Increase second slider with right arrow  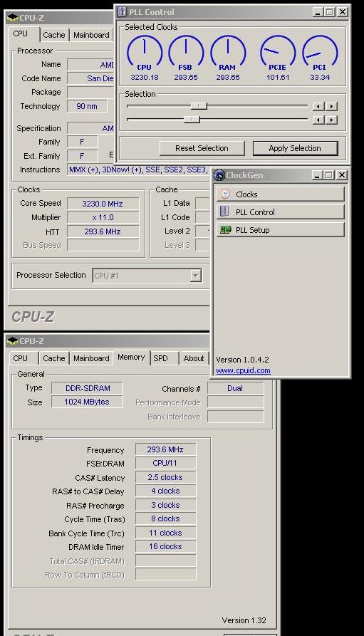(x=331, y=120)
